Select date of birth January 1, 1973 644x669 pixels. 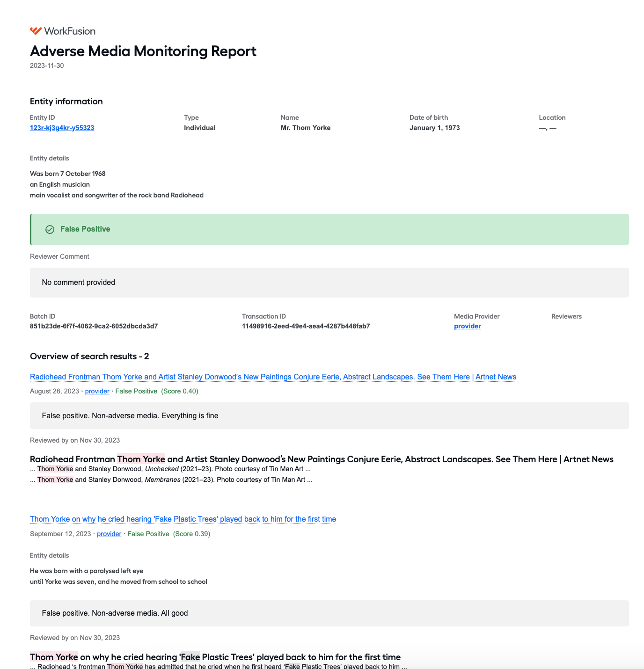(x=434, y=128)
